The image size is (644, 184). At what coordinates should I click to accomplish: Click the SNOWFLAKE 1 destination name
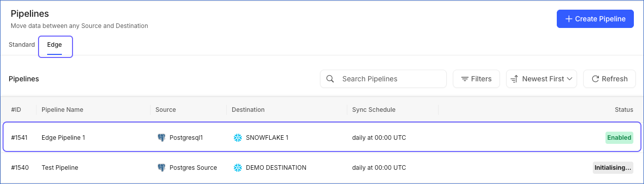(267, 137)
